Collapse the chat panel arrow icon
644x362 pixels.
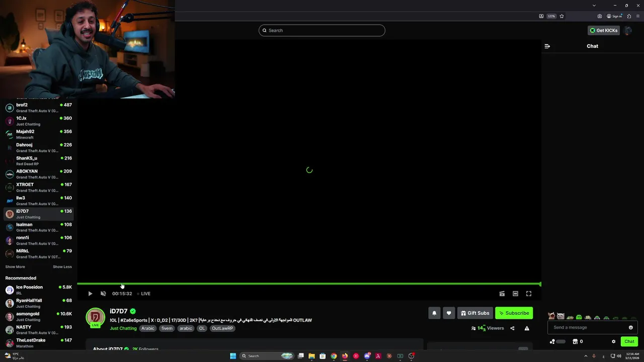point(547,46)
